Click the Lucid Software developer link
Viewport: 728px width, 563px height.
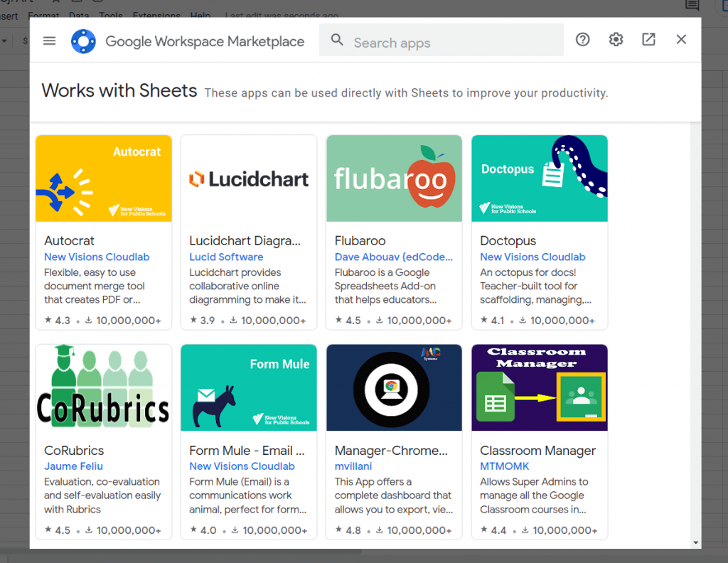(226, 257)
